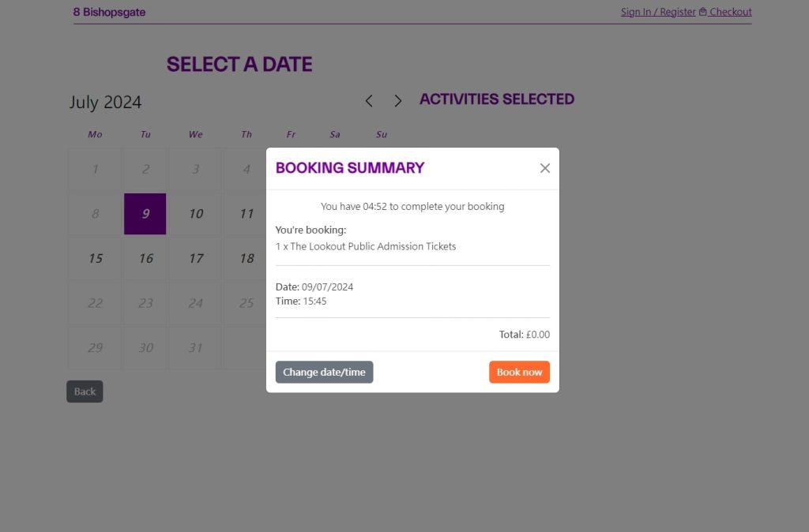Close the Booking Summary dialog
Image resolution: width=809 pixels, height=532 pixels.
point(544,168)
